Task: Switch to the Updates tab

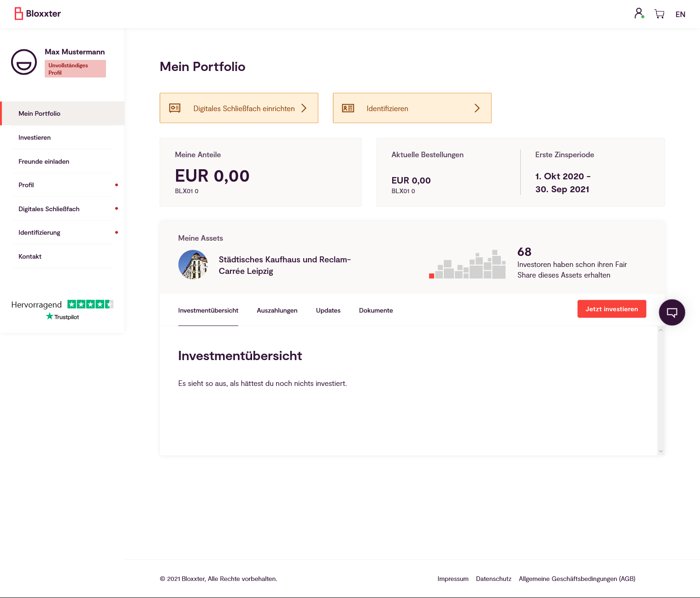Action: click(328, 310)
